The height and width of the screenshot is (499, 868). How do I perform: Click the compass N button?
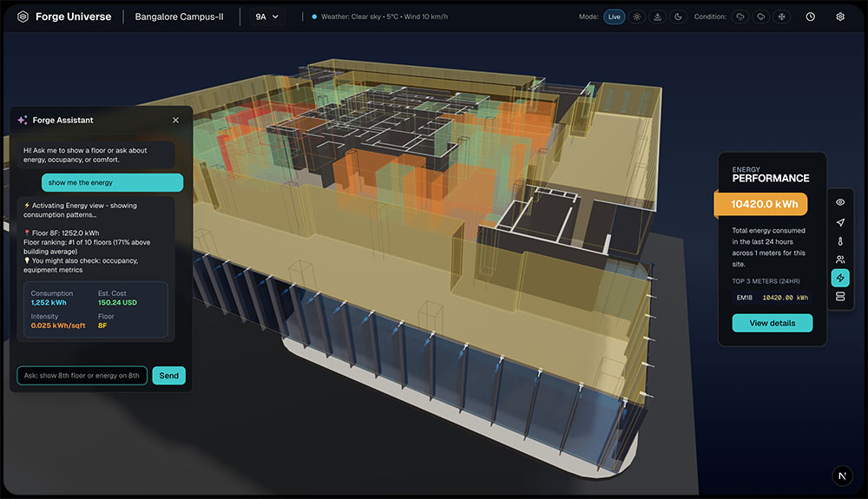tap(842, 476)
